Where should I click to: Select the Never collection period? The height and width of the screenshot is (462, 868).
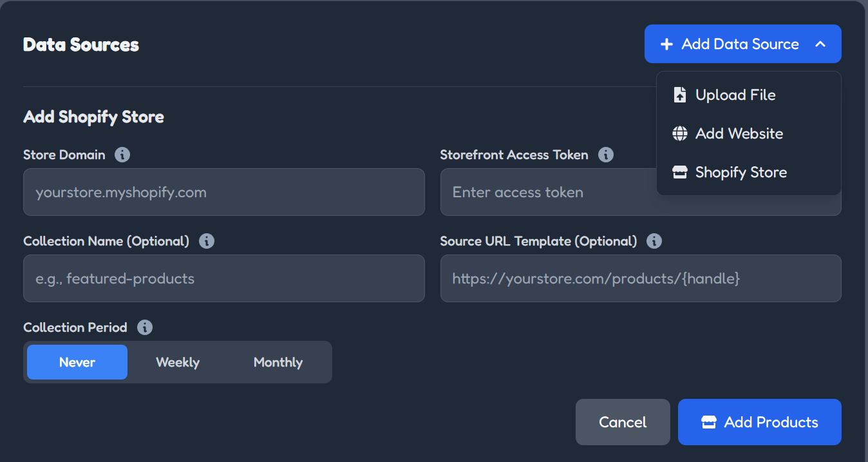point(77,361)
